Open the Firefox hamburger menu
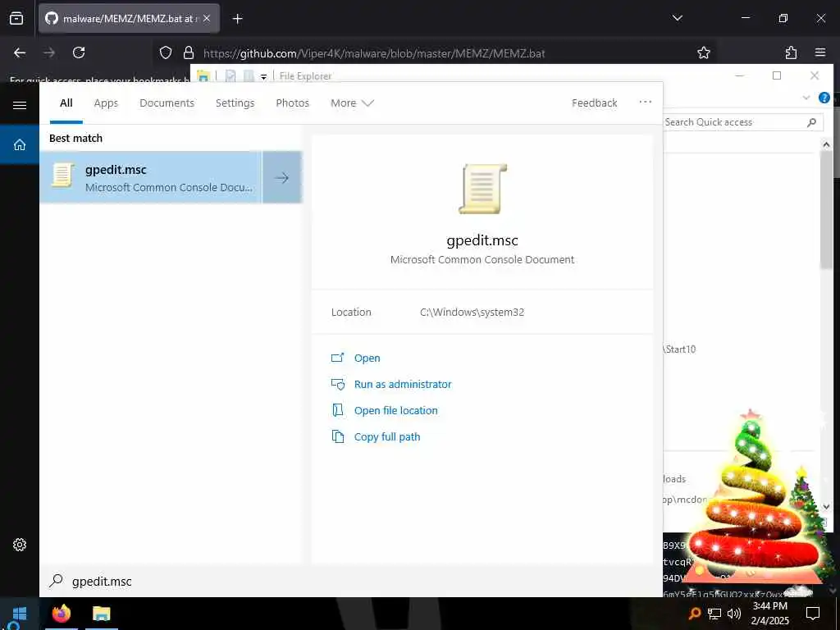Screen dimensions: 840x630 coord(820,52)
